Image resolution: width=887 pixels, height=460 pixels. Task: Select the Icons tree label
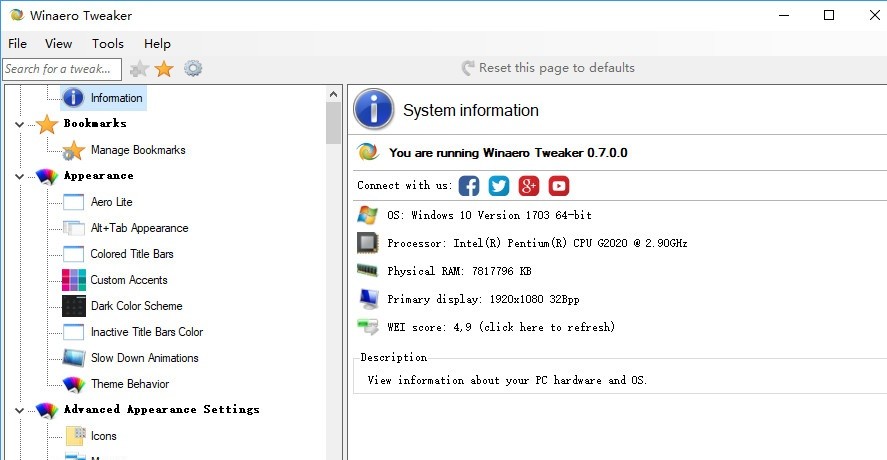pyautogui.click(x=104, y=436)
